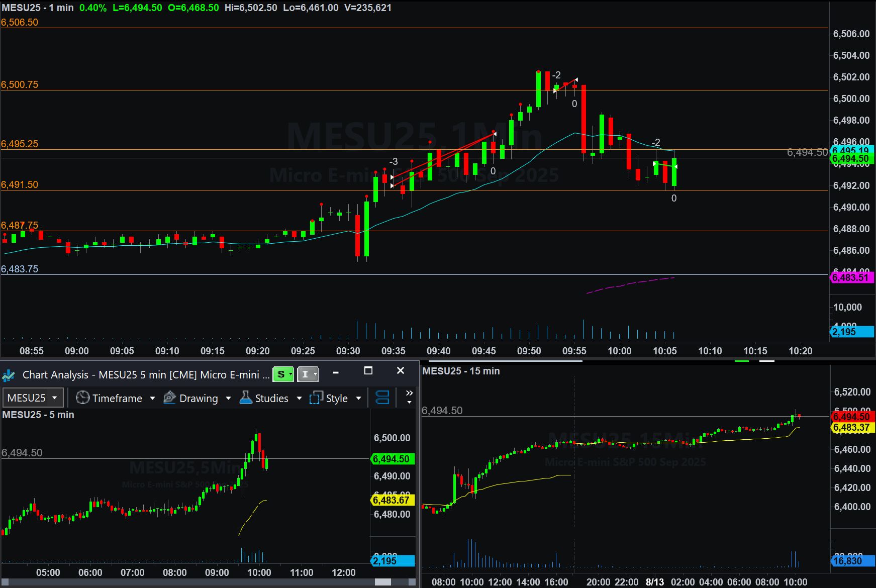Expand the Timeframe dropdown arrow
The image size is (876, 588).
(x=152, y=399)
